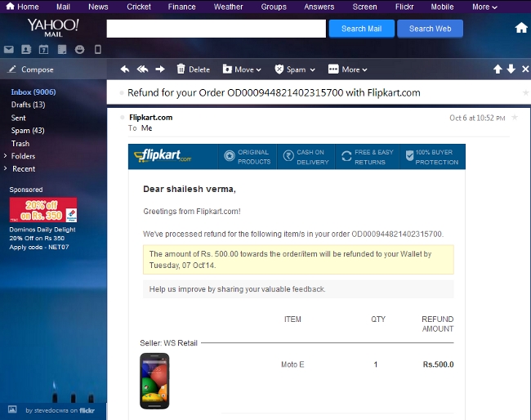This screenshot has height=420, width=531.
Task: Click the Reply All double-arrow icon
Action: click(143, 69)
